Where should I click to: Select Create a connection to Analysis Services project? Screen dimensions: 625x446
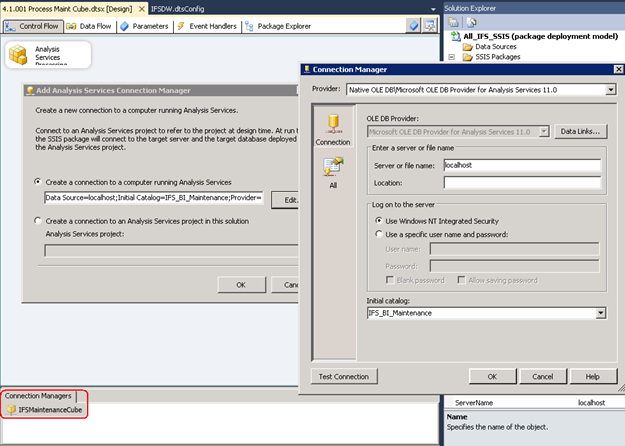[x=38, y=221]
